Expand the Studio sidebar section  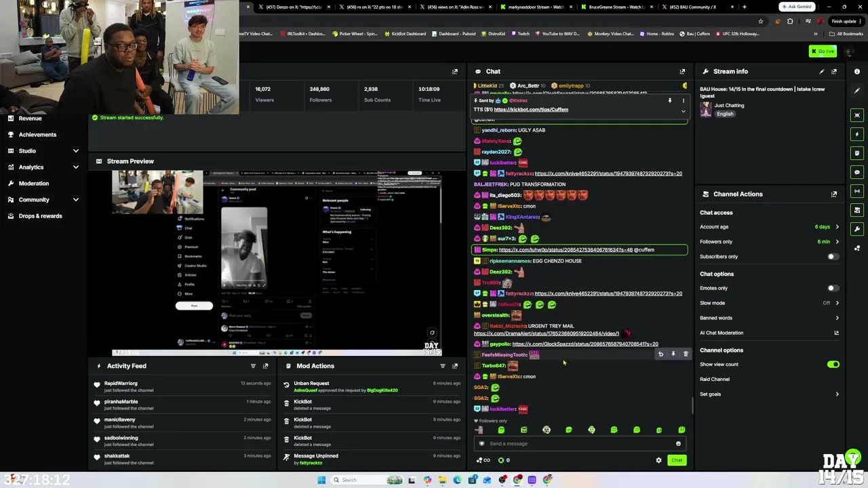coord(76,151)
